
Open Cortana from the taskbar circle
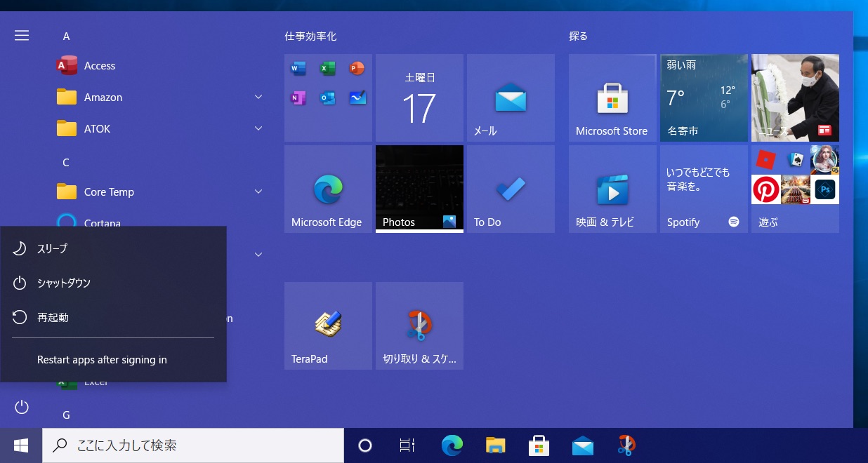click(x=364, y=445)
